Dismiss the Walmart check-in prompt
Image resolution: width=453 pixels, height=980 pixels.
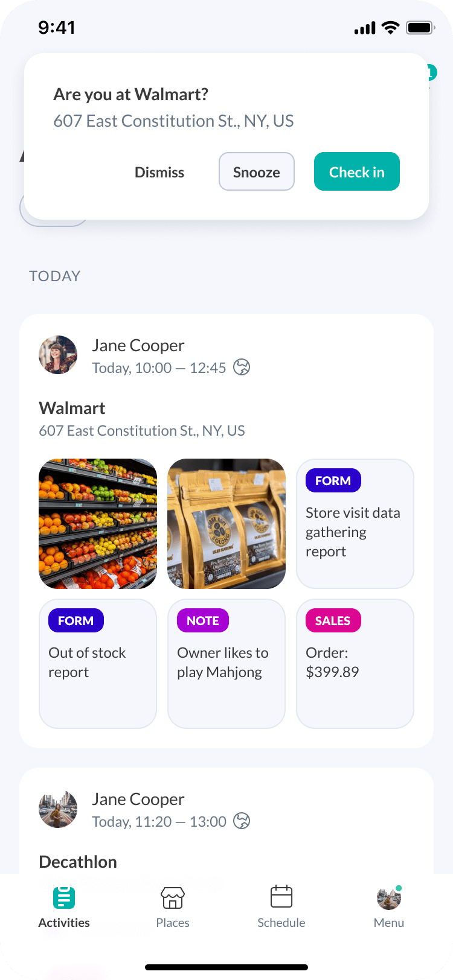coord(159,173)
